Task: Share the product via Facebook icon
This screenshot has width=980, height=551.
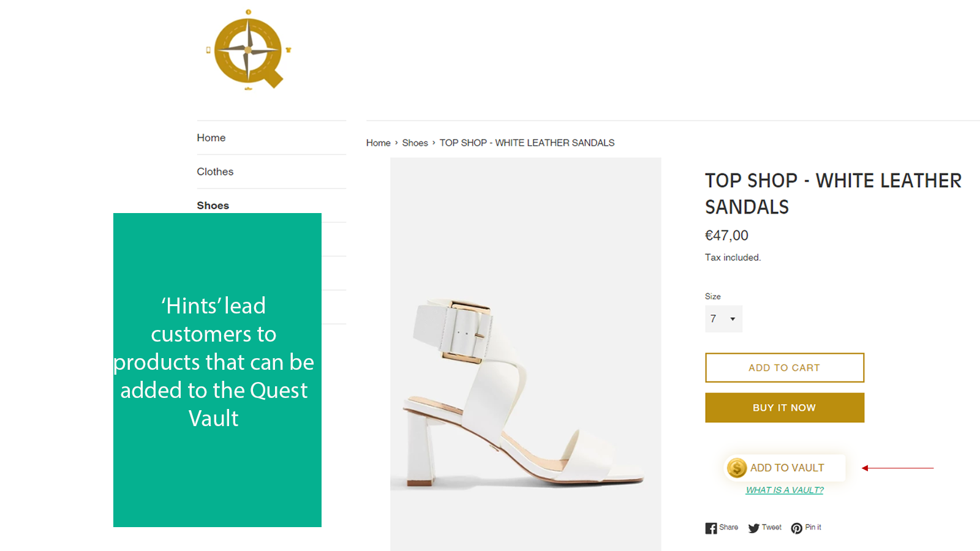Action: [x=710, y=528]
